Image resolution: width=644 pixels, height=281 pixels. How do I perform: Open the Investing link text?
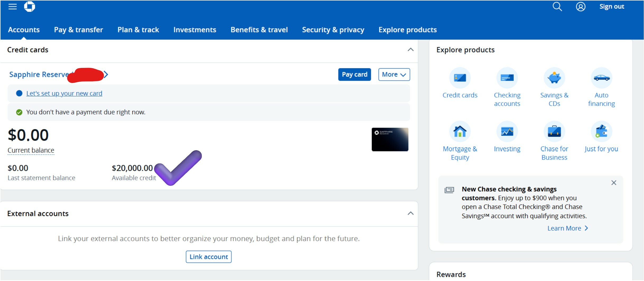tap(507, 149)
